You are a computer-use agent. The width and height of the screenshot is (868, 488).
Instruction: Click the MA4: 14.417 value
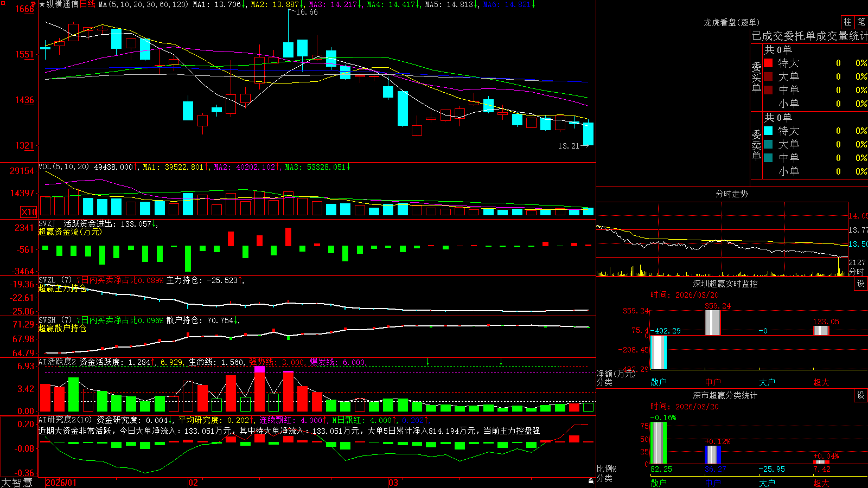tap(391, 4)
